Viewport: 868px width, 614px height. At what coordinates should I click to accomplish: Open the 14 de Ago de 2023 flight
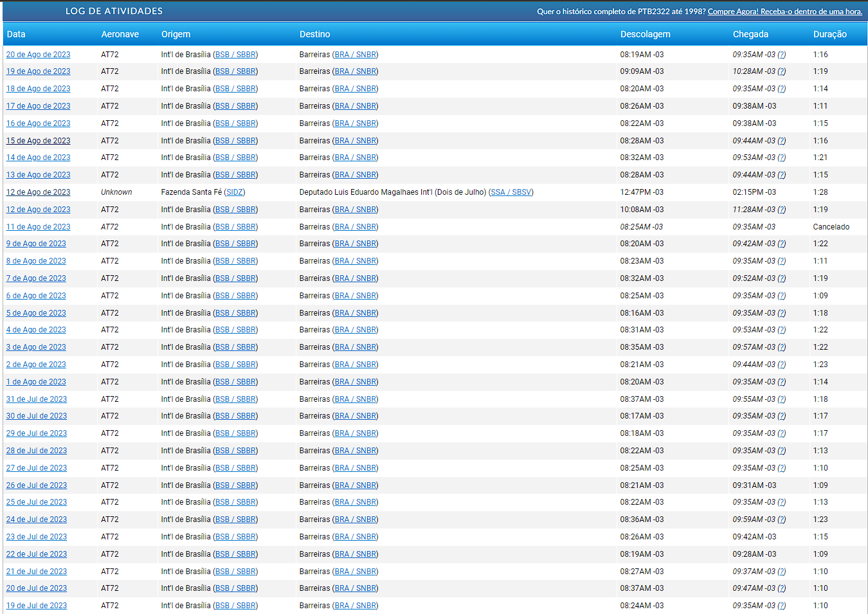coord(39,158)
